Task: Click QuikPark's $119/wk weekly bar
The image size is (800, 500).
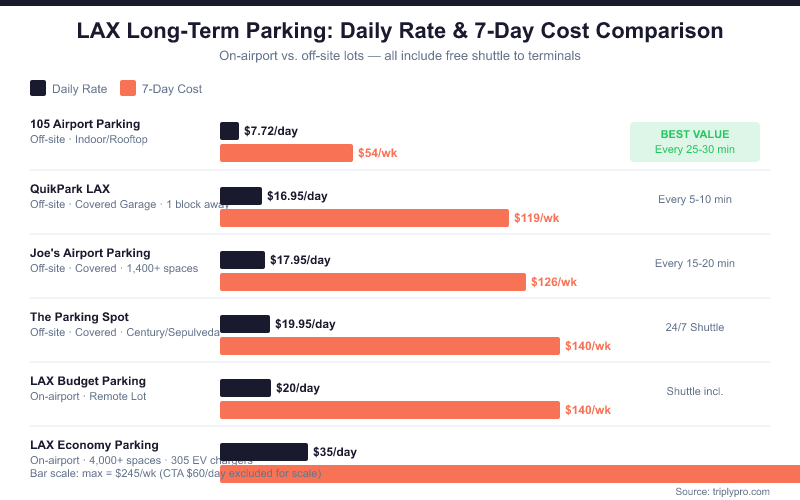Action: [x=364, y=217]
